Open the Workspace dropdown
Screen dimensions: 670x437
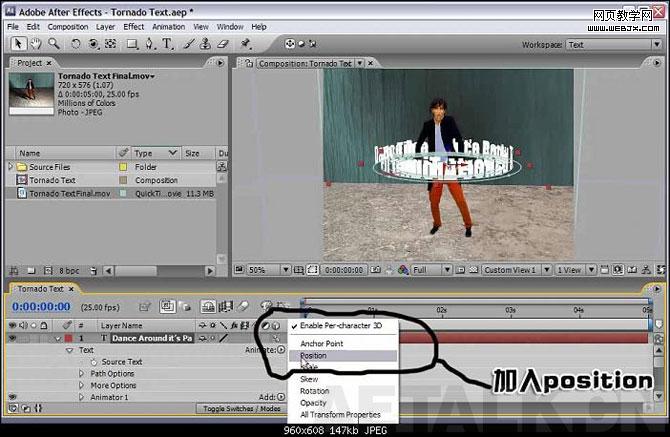[x=614, y=44]
